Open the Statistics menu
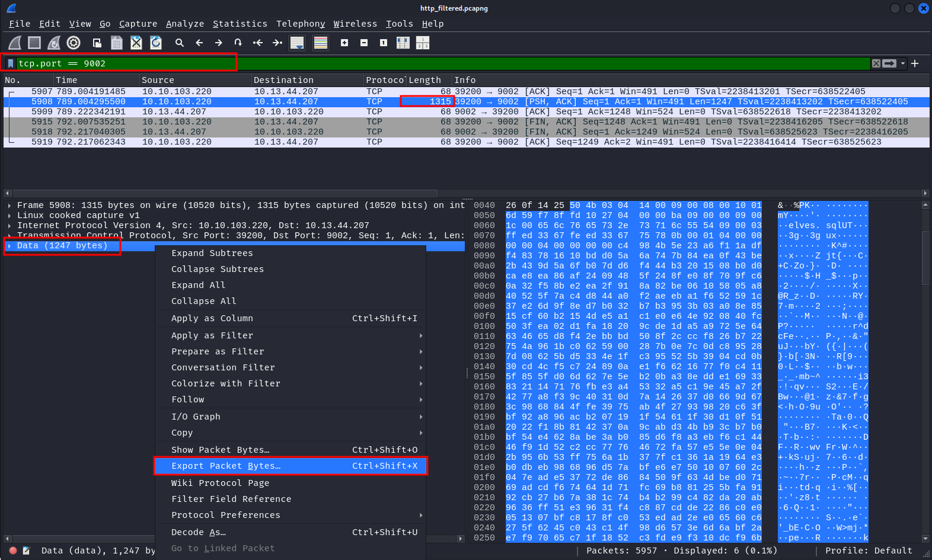Screen dimensions: 932x560 tap(240, 24)
